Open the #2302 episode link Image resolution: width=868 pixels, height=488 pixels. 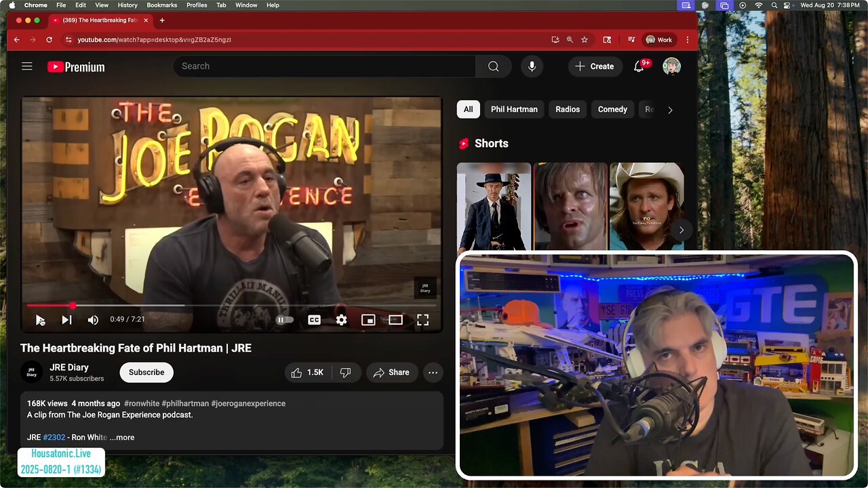(54, 437)
